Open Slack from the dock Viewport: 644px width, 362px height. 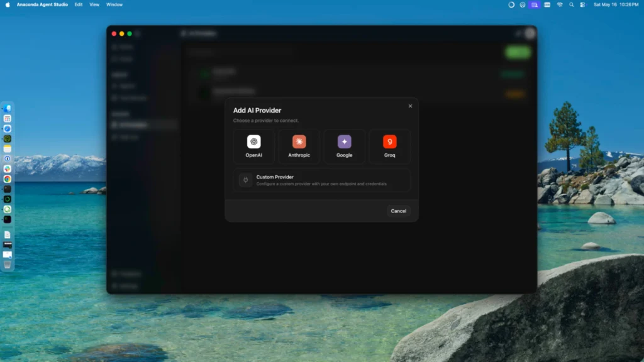coord(8,169)
